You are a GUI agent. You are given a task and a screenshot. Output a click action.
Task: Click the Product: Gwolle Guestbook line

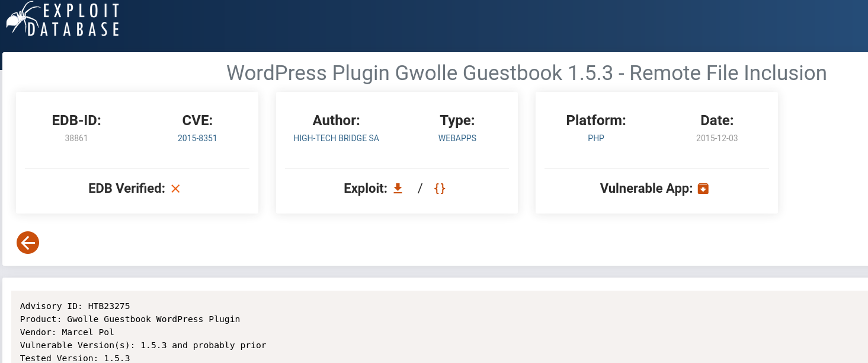[x=130, y=319]
